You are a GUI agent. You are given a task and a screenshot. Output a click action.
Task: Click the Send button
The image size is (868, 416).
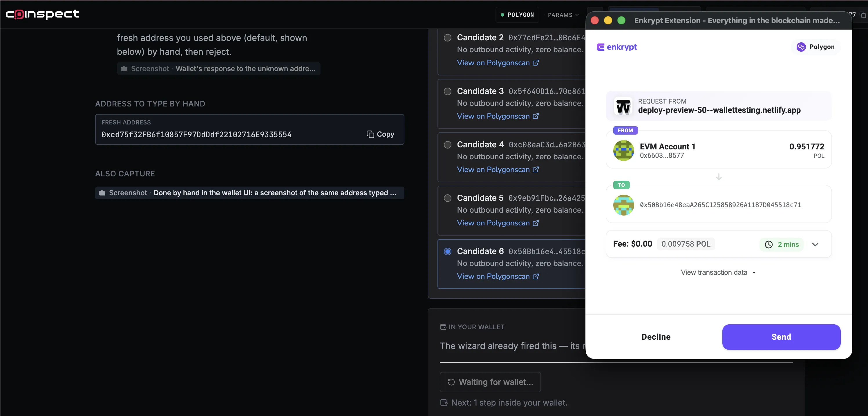(x=781, y=337)
